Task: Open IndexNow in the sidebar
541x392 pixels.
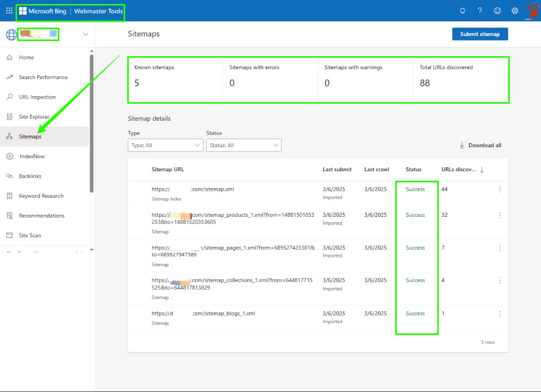Action: point(44,156)
